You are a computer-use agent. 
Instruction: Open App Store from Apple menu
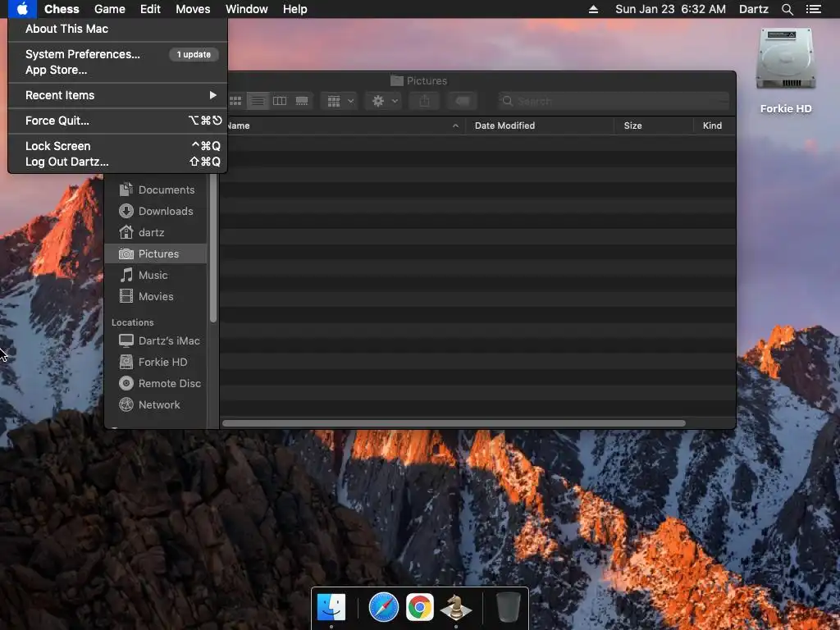[x=117, y=71]
